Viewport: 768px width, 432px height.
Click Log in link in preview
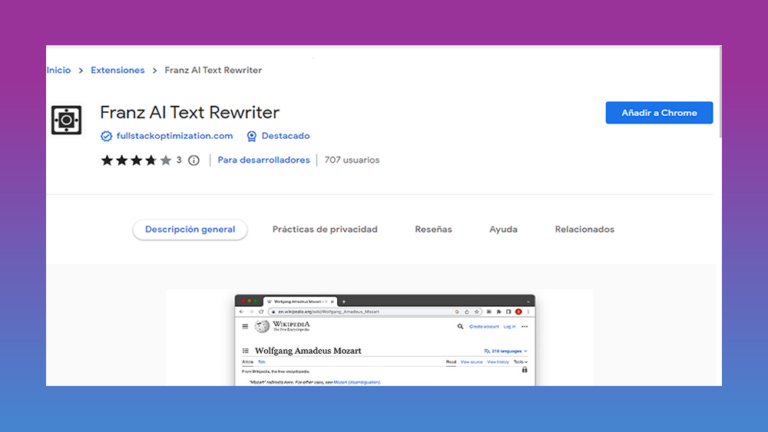coord(509,326)
